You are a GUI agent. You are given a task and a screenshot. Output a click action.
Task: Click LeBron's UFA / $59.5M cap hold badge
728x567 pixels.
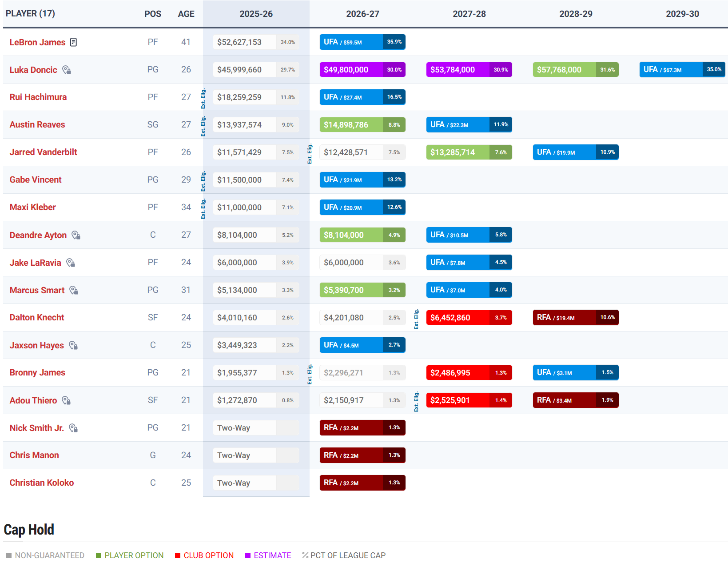(363, 42)
